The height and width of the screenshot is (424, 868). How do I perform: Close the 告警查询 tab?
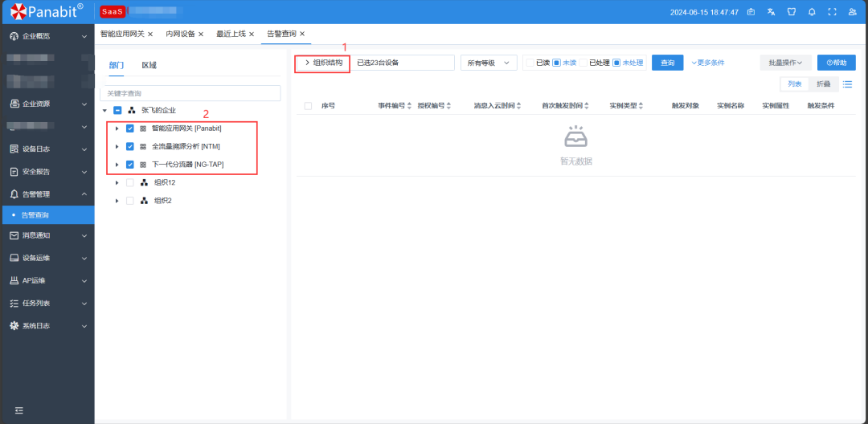pos(302,35)
